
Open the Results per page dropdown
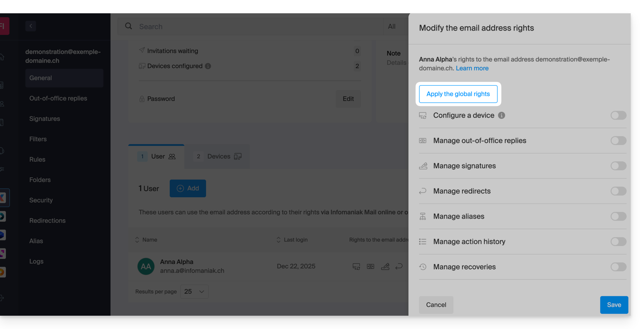tap(194, 291)
